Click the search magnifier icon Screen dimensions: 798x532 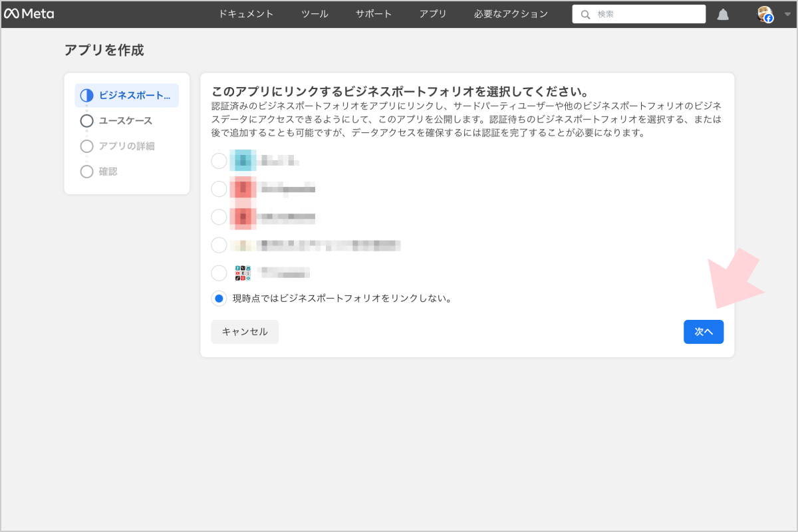(x=585, y=15)
